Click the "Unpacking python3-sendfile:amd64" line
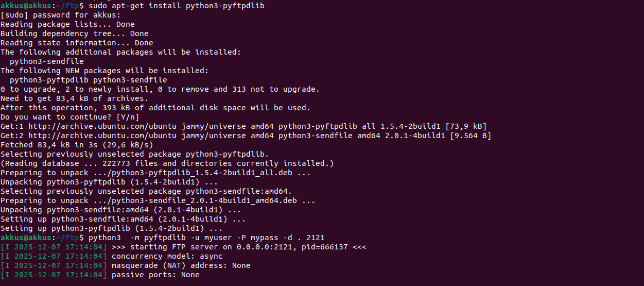 click(x=120, y=210)
